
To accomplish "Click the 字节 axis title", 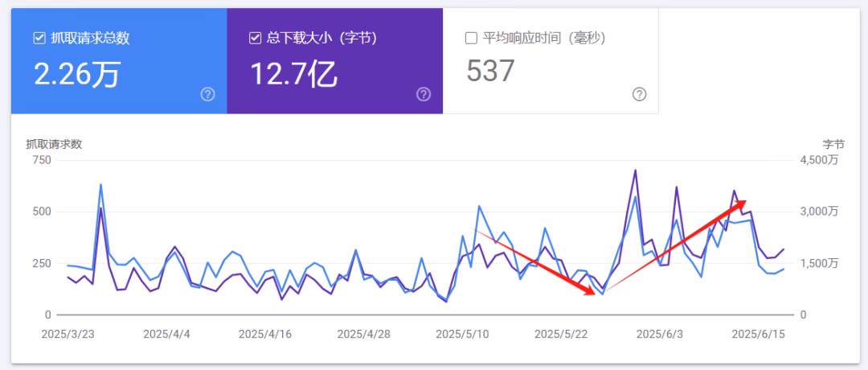I will [833, 144].
